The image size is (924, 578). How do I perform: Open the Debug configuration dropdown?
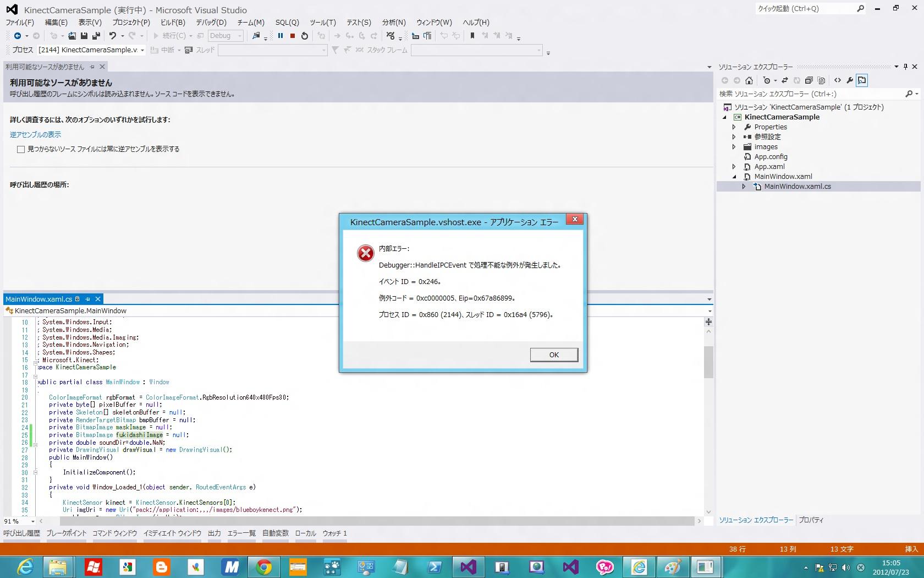click(240, 36)
